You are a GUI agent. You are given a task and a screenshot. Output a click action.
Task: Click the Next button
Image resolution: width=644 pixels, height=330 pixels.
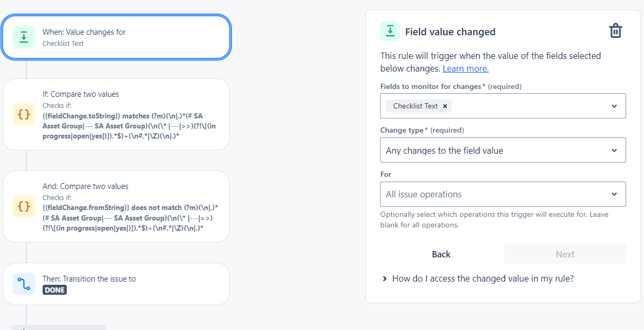coord(565,254)
